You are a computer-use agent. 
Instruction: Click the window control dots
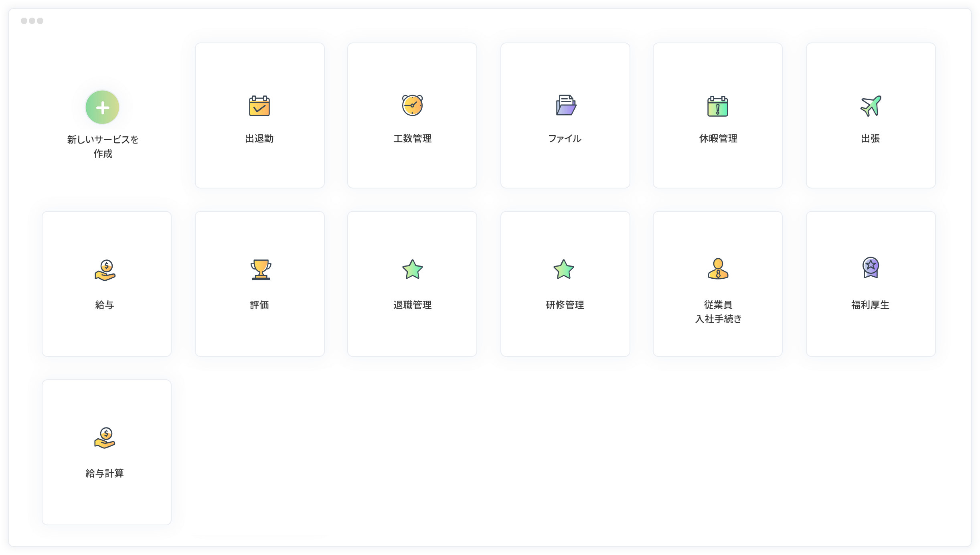click(32, 21)
